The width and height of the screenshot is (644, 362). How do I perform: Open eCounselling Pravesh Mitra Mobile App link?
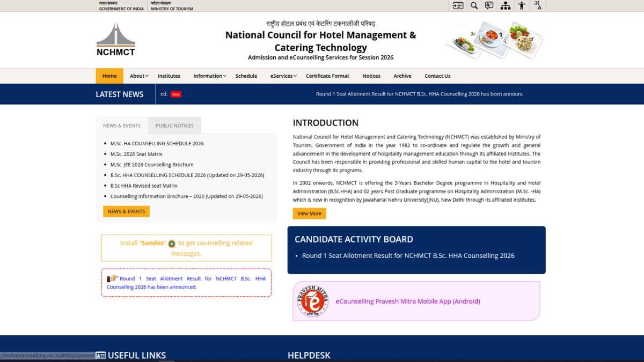pyautogui.click(x=408, y=301)
